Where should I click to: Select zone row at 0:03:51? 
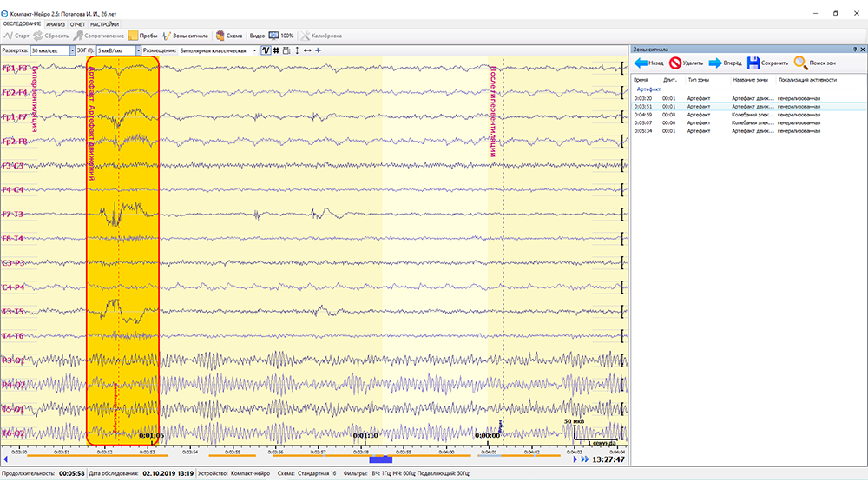tap(750, 106)
